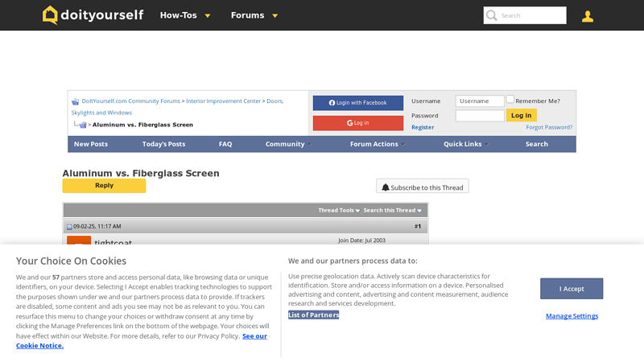The width and height of the screenshot is (644, 362).
Task: Login with Facebook button
Action: [357, 103]
